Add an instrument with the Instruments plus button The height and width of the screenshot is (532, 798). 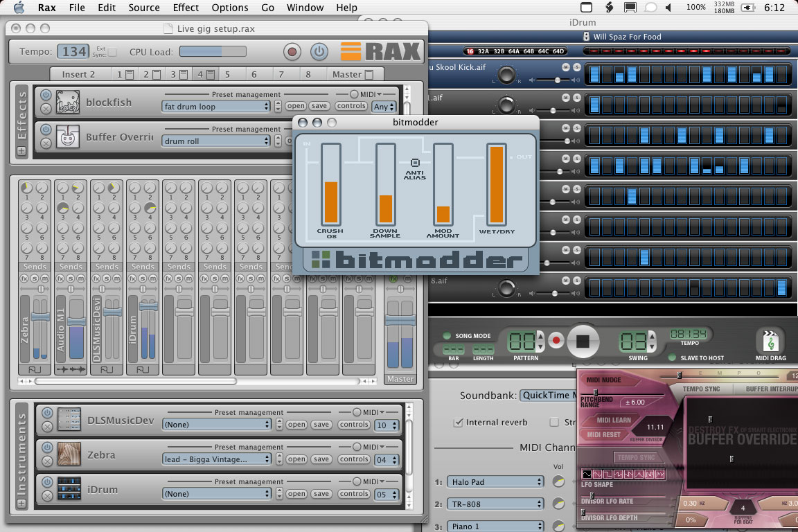[x=22, y=504]
